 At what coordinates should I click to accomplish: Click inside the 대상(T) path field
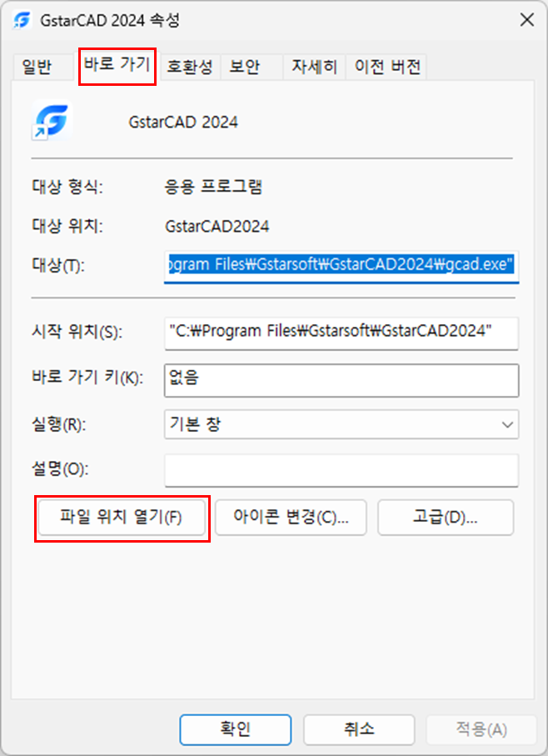pos(341,265)
